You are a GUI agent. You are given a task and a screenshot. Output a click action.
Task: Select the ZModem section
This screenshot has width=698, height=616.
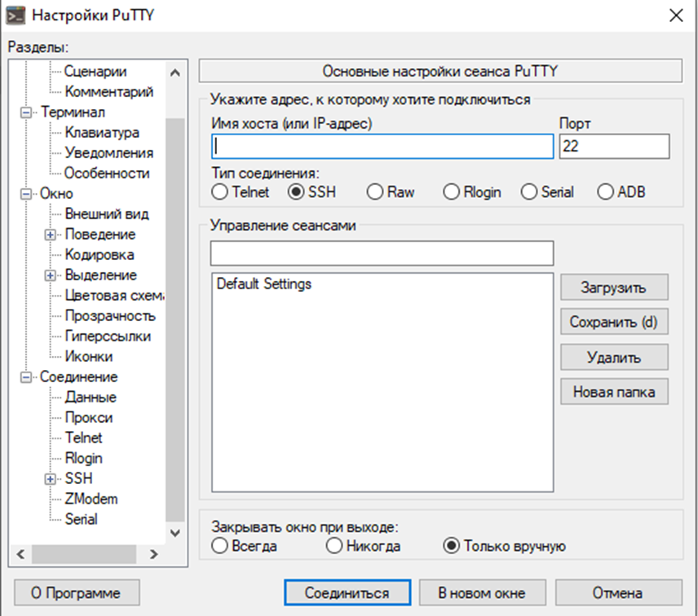tap(90, 499)
